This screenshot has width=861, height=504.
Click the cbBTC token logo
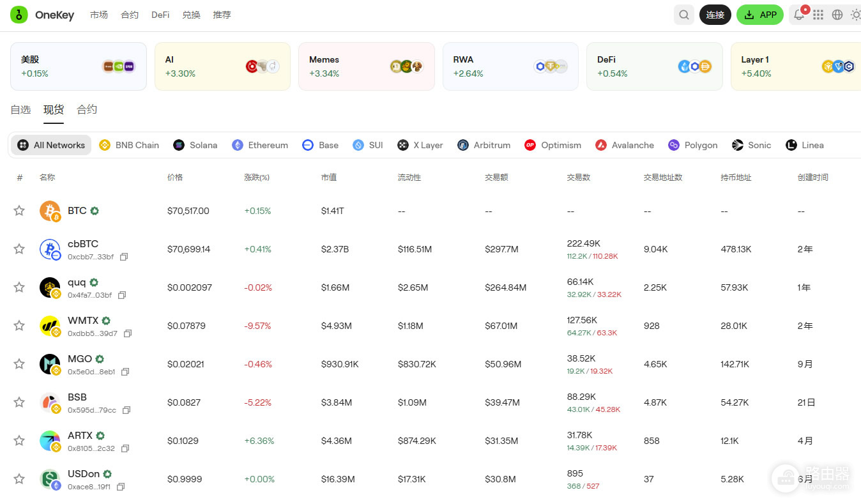pyautogui.click(x=50, y=249)
